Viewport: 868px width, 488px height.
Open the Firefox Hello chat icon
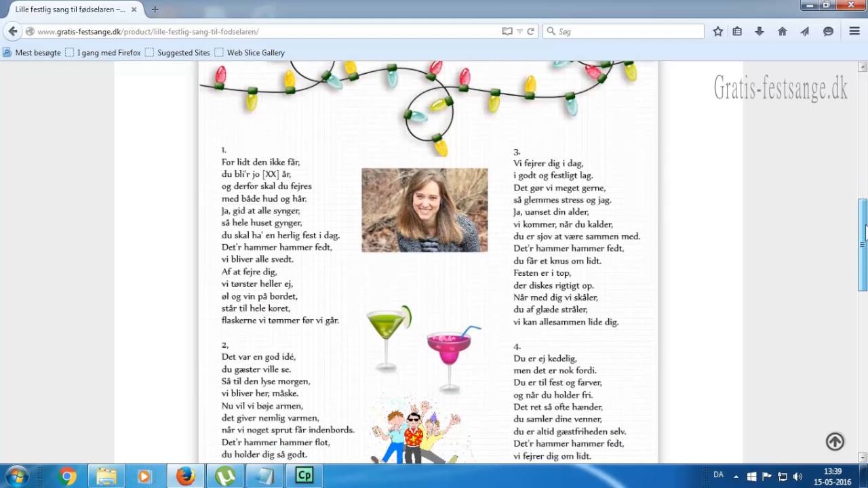tap(828, 31)
